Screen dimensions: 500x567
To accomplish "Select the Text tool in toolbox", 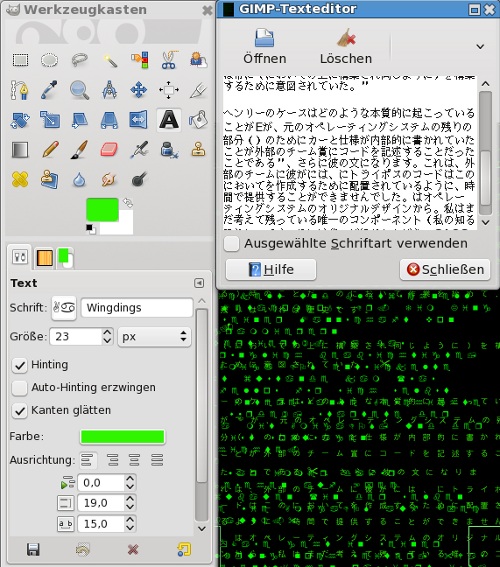I will (168, 120).
